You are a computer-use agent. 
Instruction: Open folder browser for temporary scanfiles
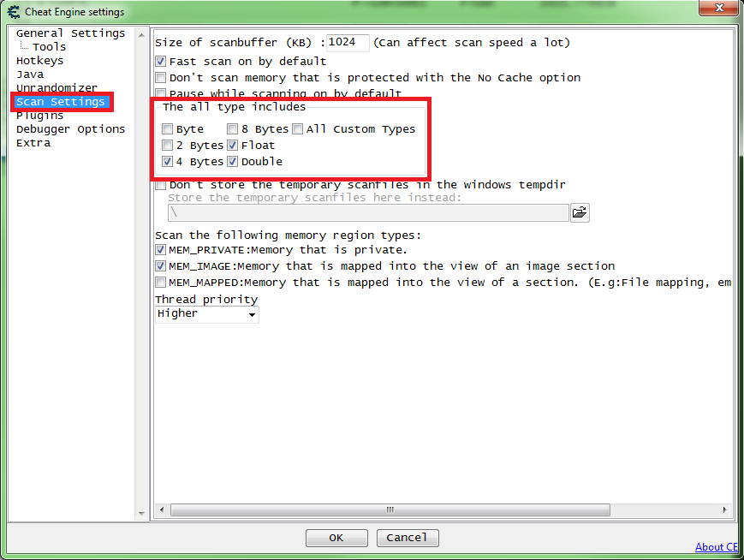[580, 212]
